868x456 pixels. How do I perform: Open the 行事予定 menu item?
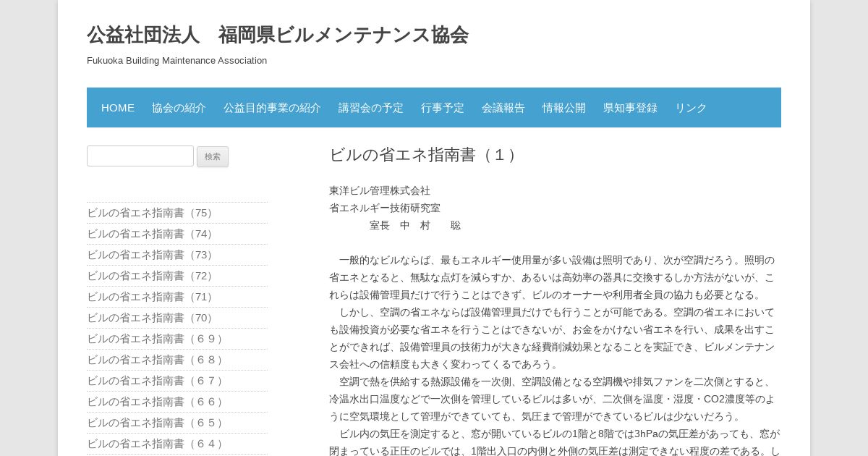point(443,108)
